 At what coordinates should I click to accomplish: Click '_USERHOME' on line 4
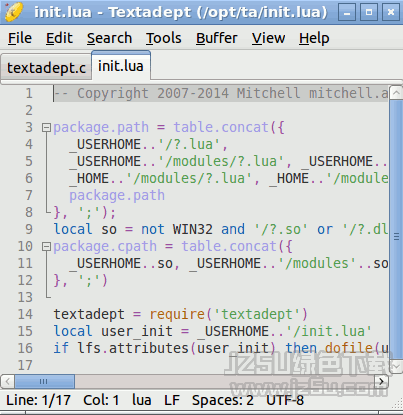(105, 144)
